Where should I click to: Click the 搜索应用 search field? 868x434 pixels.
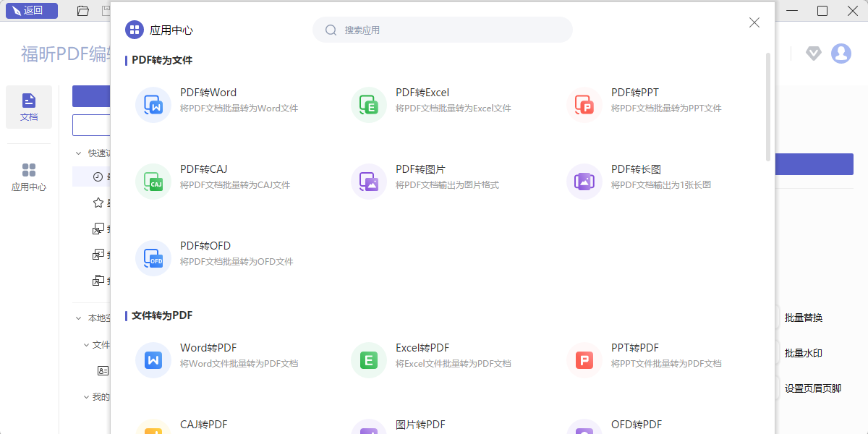click(442, 29)
